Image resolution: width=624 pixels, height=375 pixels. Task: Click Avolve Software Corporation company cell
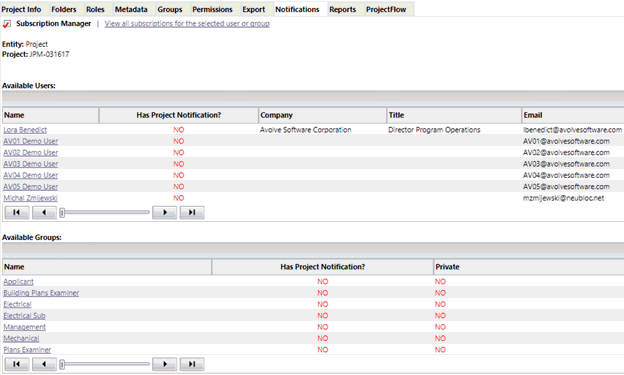pyautogui.click(x=306, y=130)
